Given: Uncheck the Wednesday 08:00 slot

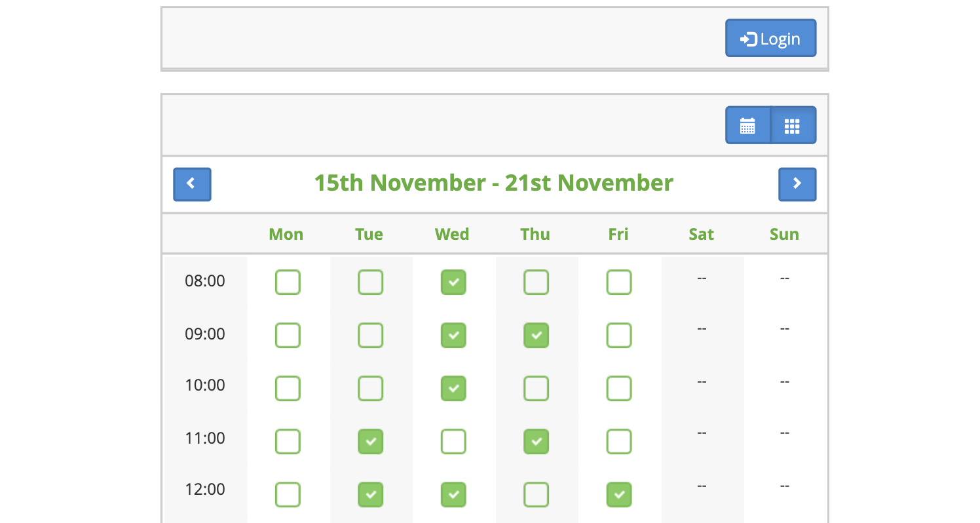Looking at the screenshot, I should [453, 282].
